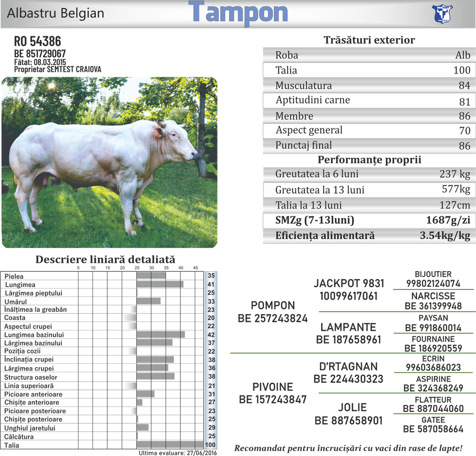
Task: Click 'ECRIN' ancestor name
Action: (433, 358)
